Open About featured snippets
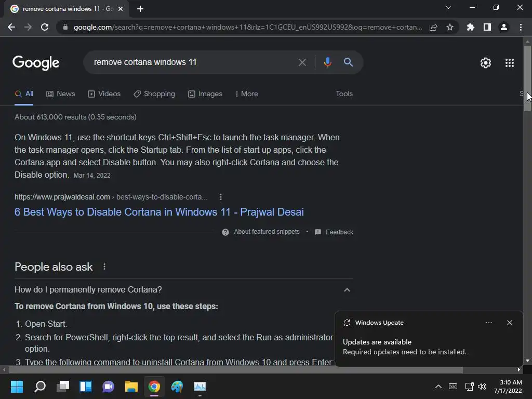 261,232
